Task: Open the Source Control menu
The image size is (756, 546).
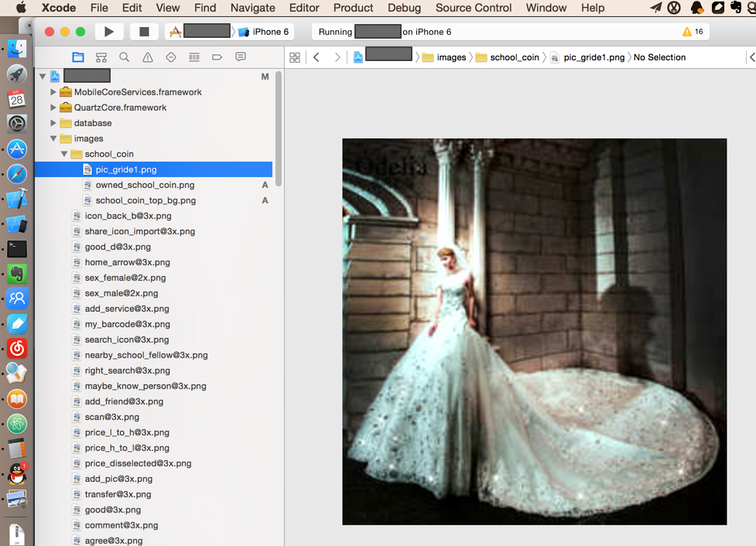Action: pyautogui.click(x=474, y=8)
